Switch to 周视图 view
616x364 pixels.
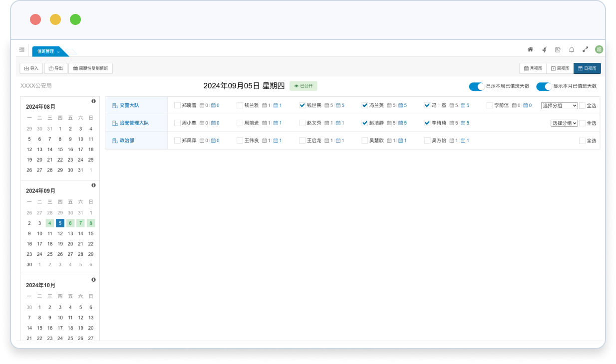tap(560, 68)
